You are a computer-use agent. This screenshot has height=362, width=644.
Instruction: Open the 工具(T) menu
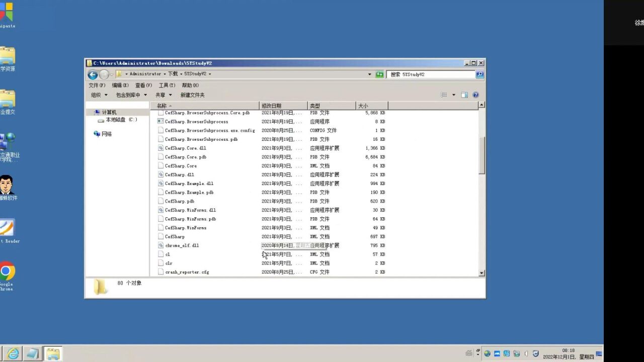[167, 85]
